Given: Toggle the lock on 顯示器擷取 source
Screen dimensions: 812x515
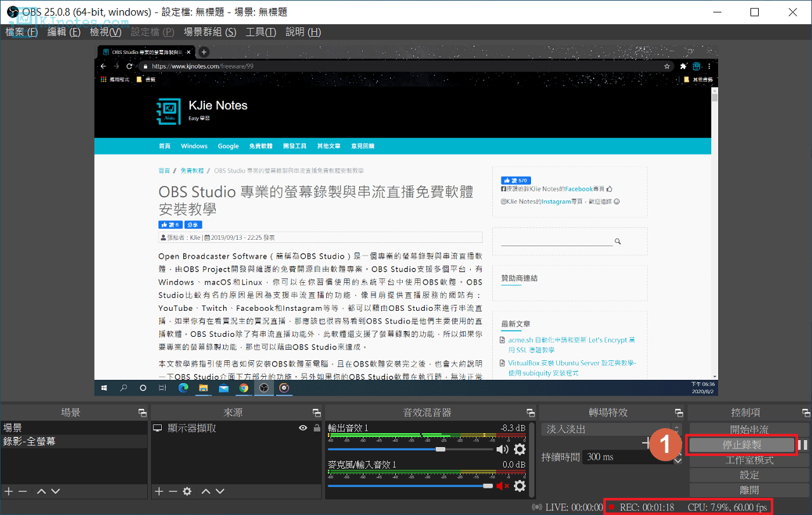Looking at the screenshot, I should [x=317, y=428].
